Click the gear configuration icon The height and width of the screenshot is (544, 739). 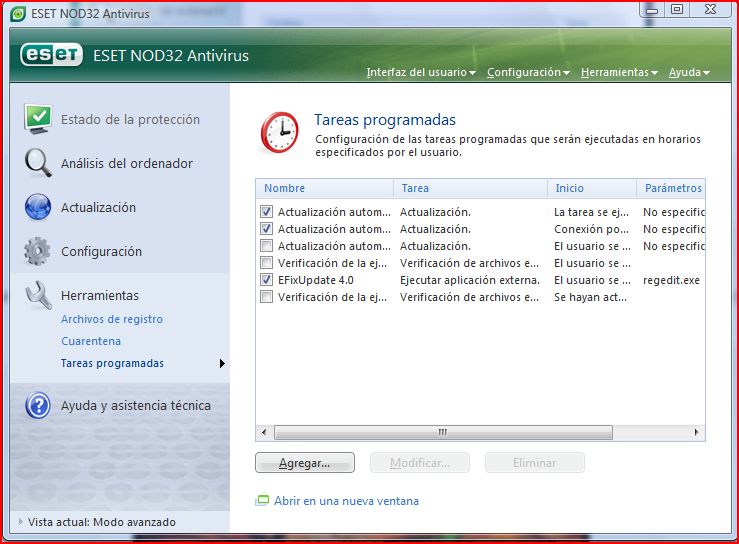(x=37, y=251)
